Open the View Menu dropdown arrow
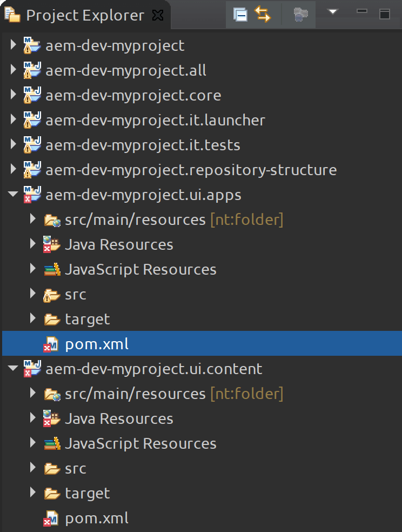The width and height of the screenshot is (402, 532). click(x=333, y=12)
